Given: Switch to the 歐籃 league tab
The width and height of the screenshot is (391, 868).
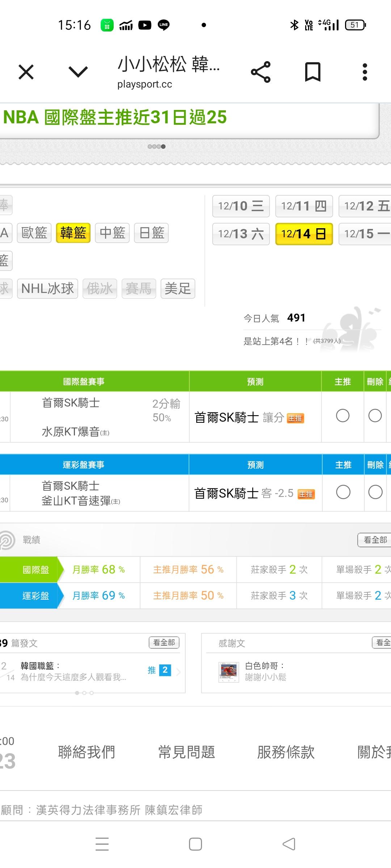Looking at the screenshot, I should 34,233.
